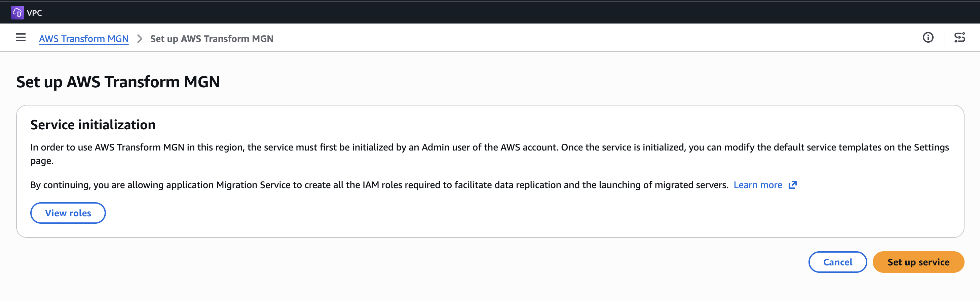Open the preferences sliders icon at top right
Screen dimensions: 980x301
pos(959,37)
